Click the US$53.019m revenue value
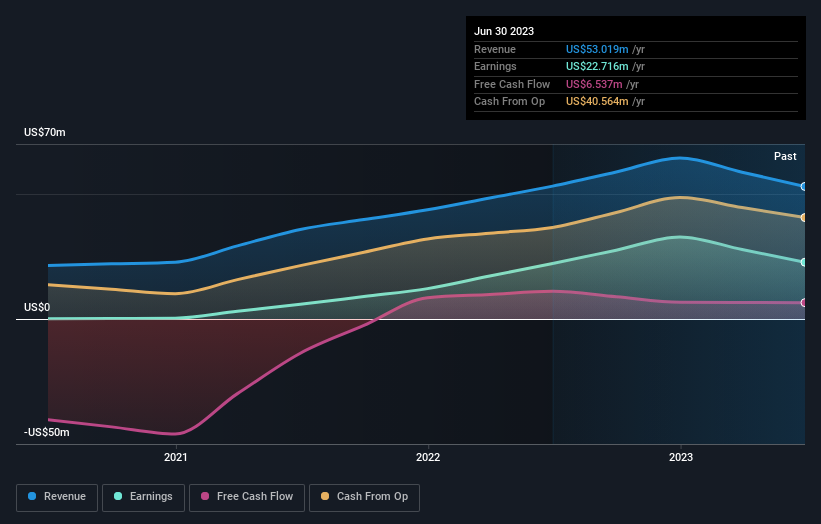The width and height of the screenshot is (821, 524). click(597, 49)
